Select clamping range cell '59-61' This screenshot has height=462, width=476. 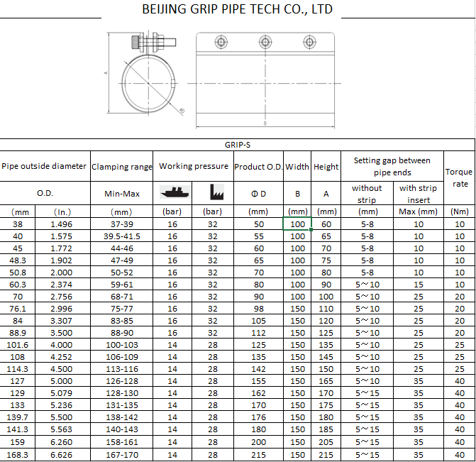coord(122,285)
